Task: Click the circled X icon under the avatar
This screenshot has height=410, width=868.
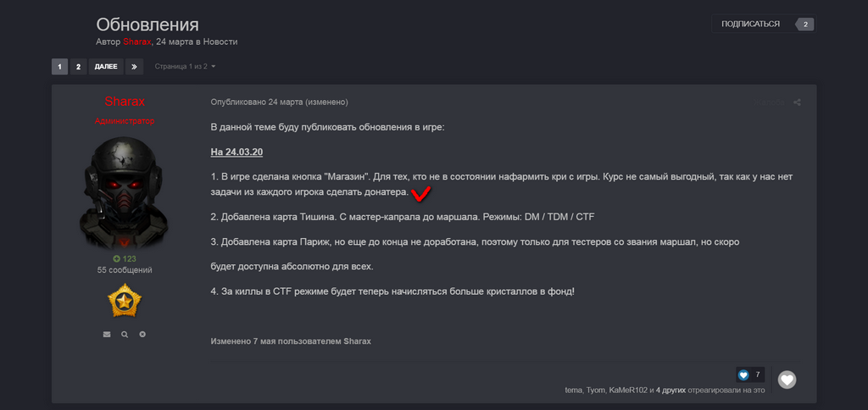Action: click(x=142, y=335)
